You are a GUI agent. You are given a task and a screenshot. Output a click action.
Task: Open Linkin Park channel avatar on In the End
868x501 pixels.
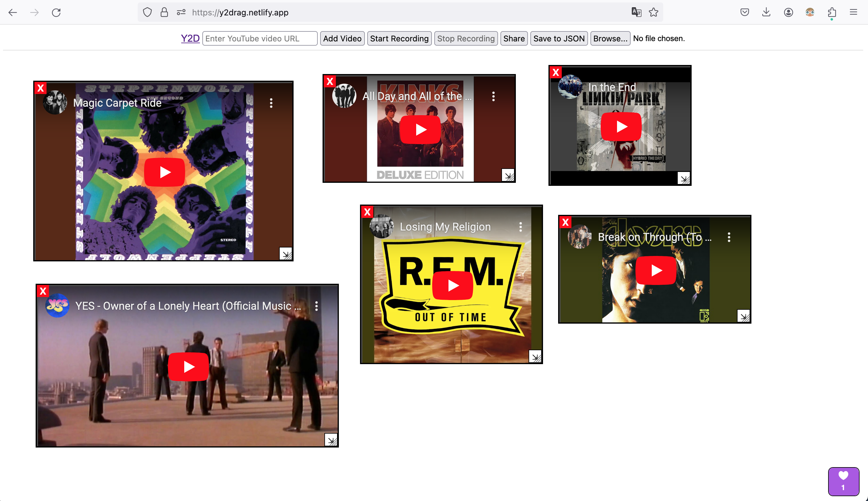(x=570, y=87)
